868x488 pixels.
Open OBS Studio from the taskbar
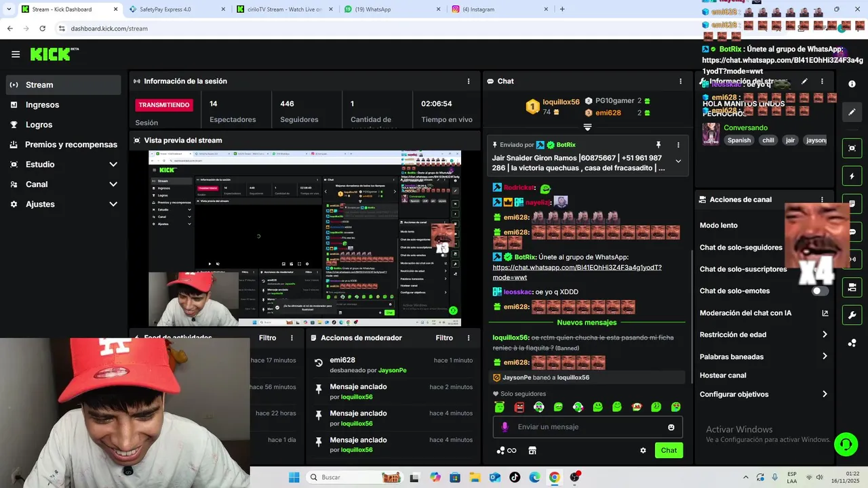tap(575, 477)
